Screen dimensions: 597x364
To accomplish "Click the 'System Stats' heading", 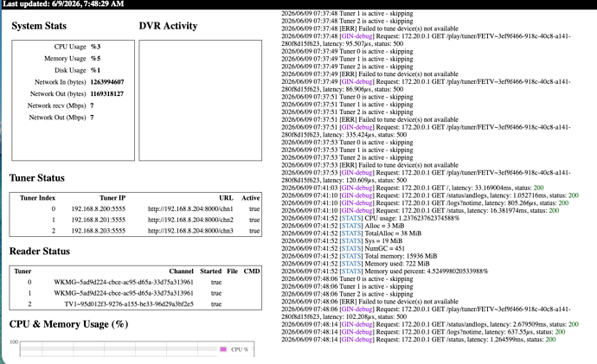I will click(x=39, y=26).
